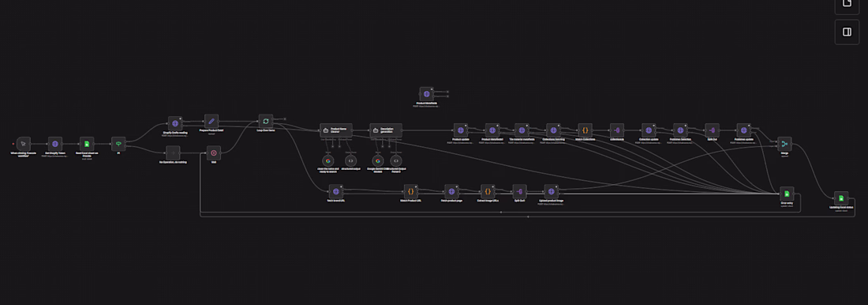This screenshot has width=868, height=305.
Task: Select Product Metafields node after Product update
Action: (x=492, y=131)
